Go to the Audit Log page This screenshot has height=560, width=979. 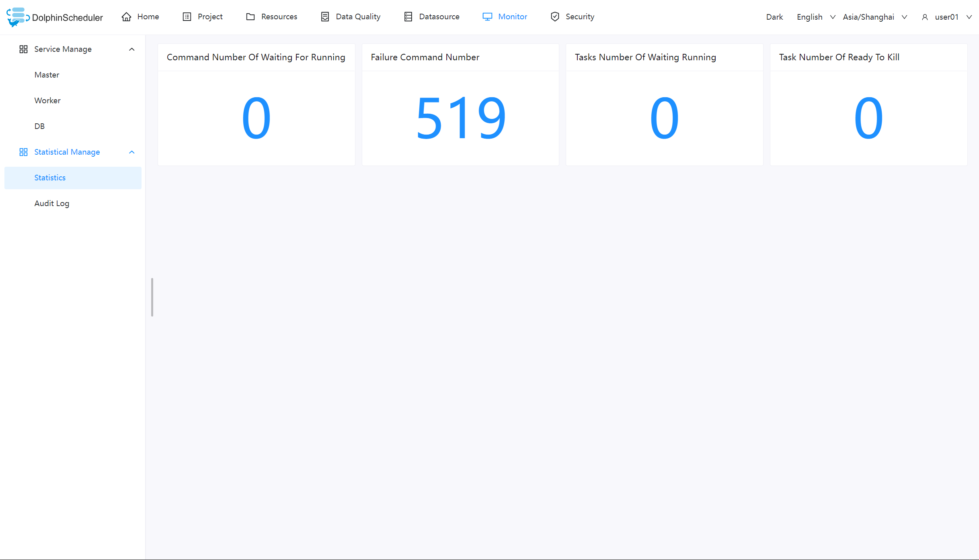click(x=52, y=204)
